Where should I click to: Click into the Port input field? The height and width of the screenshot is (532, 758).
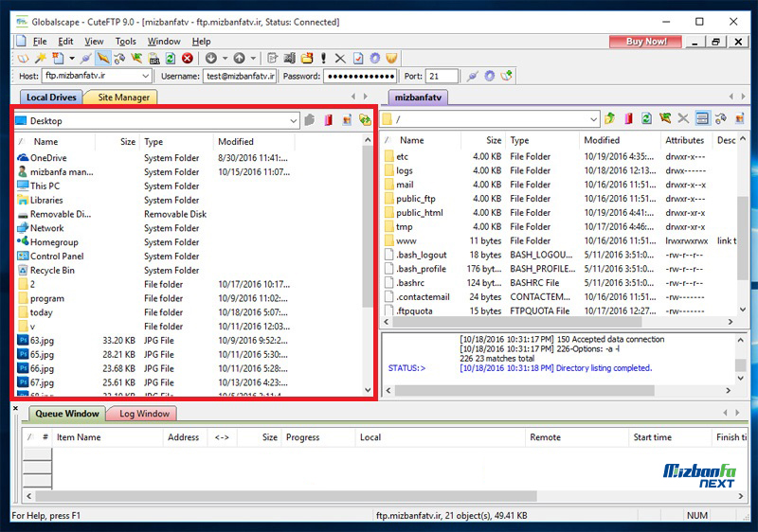[441, 77]
